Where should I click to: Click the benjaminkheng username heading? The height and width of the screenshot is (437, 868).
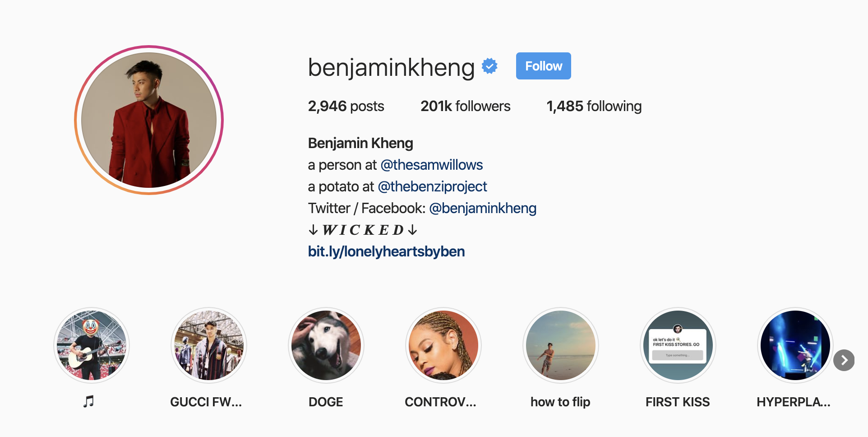pyautogui.click(x=391, y=67)
